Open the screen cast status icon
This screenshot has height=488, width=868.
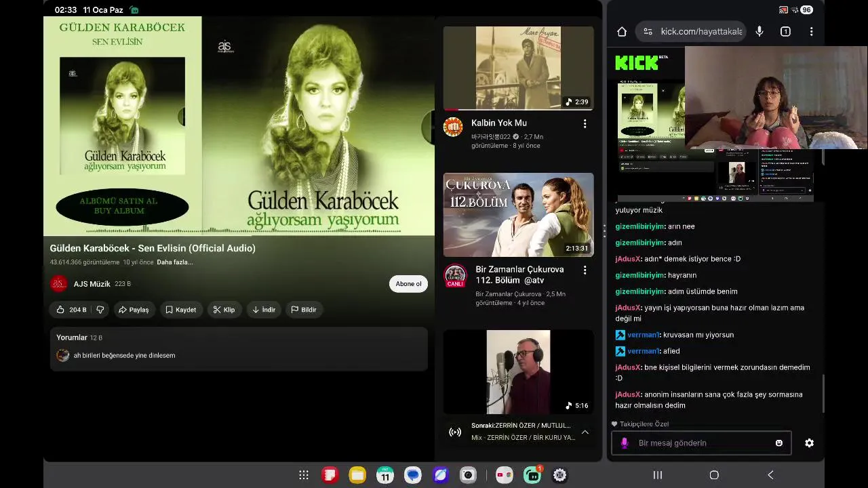pyautogui.click(x=784, y=9)
